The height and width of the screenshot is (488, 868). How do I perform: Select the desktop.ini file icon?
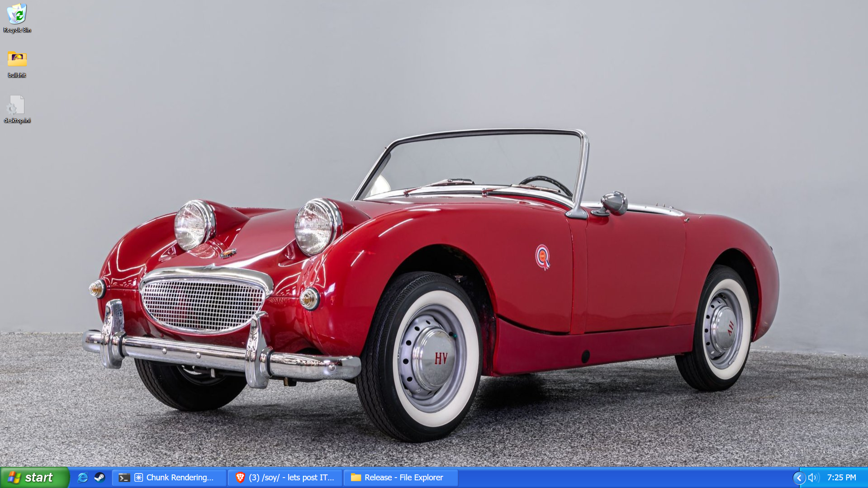[x=17, y=105]
